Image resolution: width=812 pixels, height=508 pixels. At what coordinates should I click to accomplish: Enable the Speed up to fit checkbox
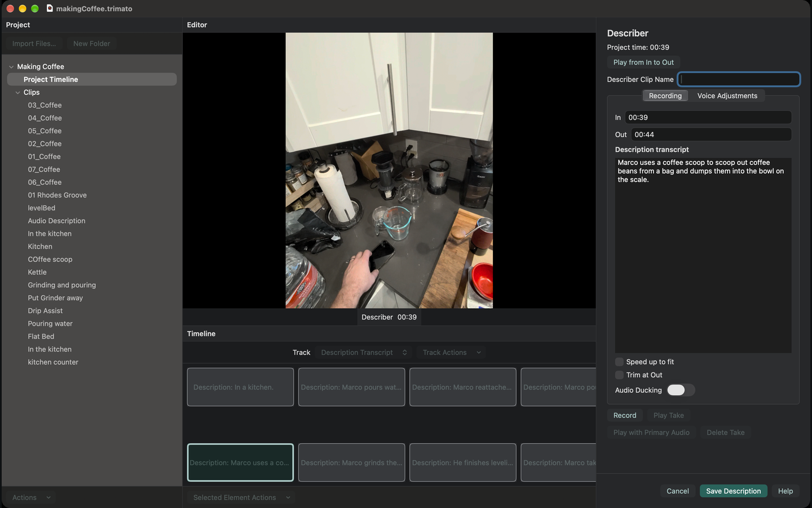[x=619, y=362]
